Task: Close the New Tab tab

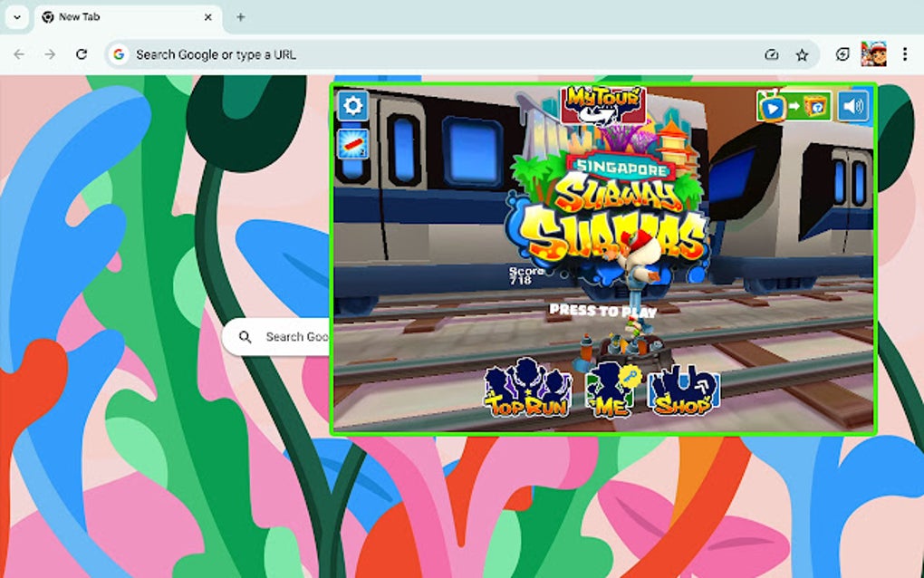Action: point(208,17)
